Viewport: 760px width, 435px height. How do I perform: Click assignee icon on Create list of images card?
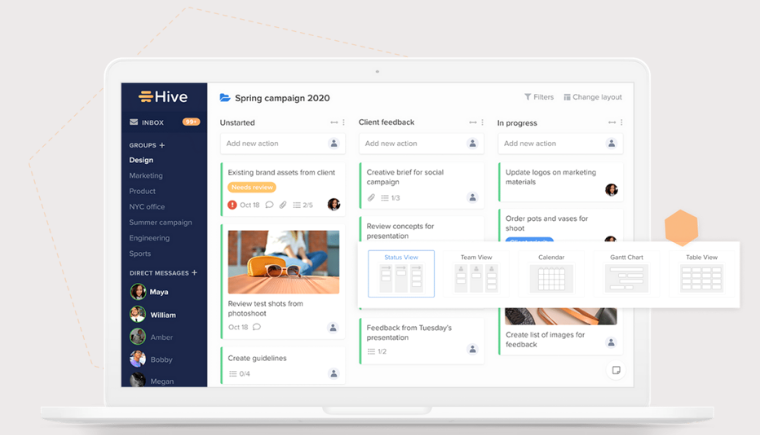pyautogui.click(x=611, y=342)
